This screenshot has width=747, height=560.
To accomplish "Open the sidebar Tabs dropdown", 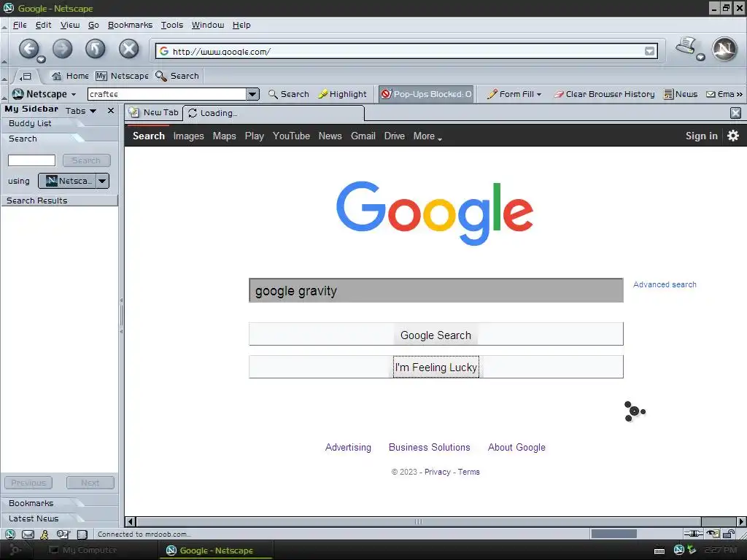I will (81, 111).
